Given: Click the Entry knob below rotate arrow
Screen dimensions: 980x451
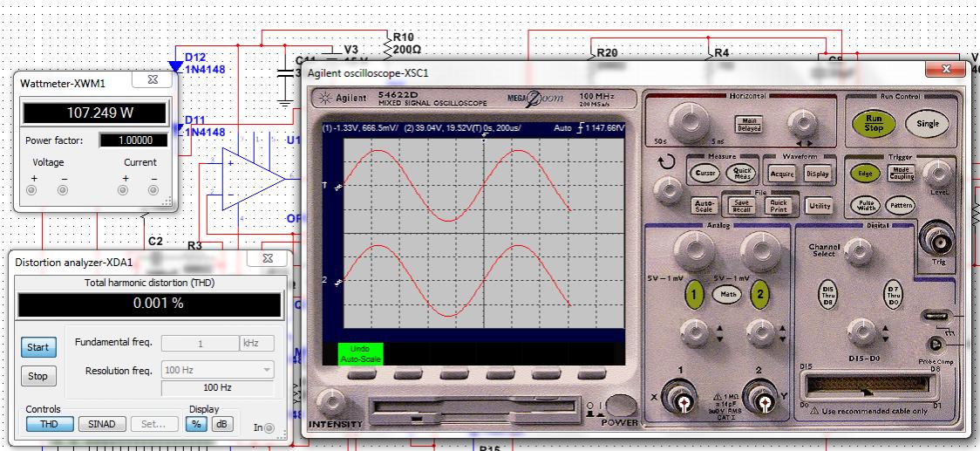Looking at the screenshot, I should 669,190.
